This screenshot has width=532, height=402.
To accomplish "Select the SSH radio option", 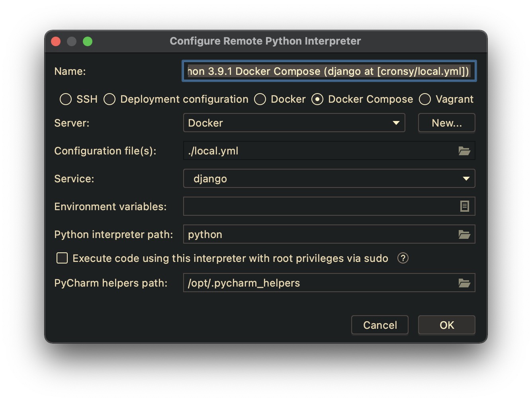I will [66, 99].
